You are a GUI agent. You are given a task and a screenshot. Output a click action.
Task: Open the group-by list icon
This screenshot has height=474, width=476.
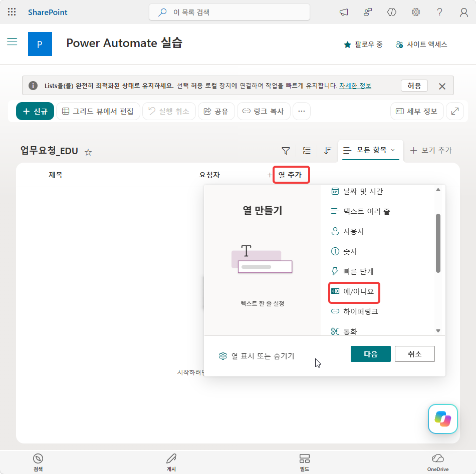pos(307,151)
